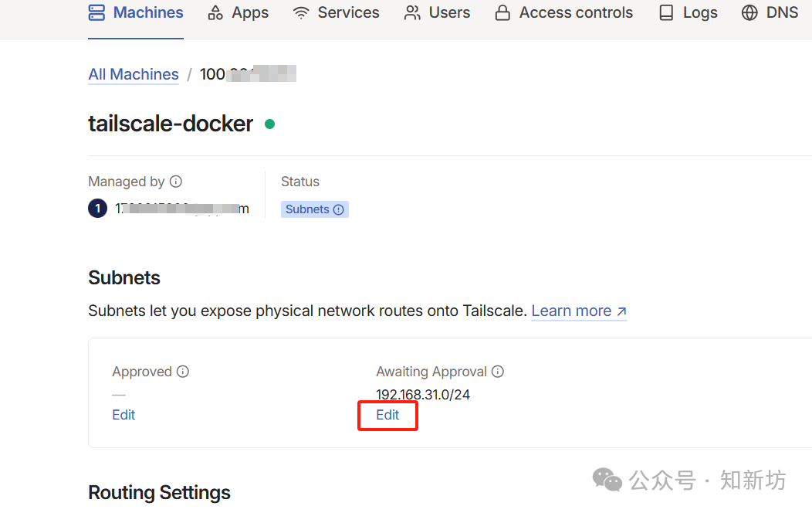Click info icon beside Awaiting Approval
The image size is (812, 513).
pos(498,372)
